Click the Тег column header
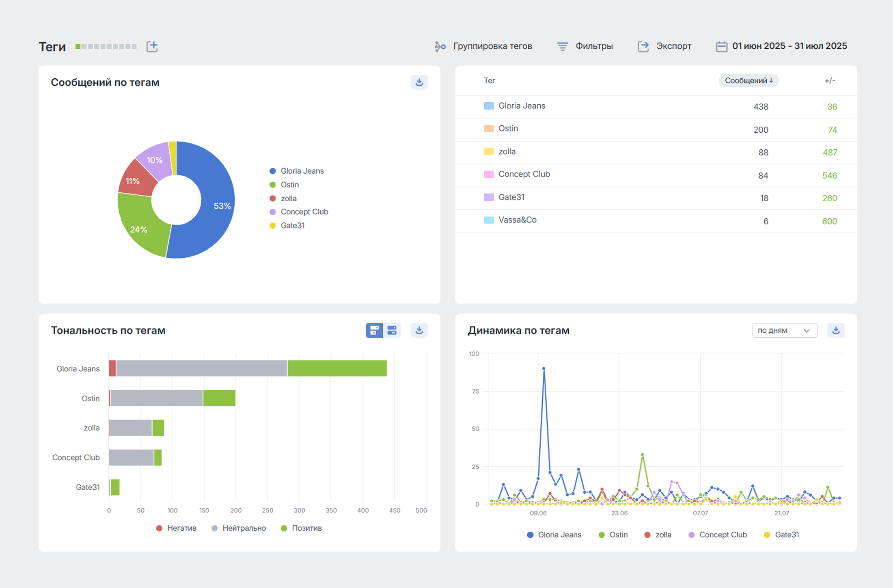 tap(490, 80)
